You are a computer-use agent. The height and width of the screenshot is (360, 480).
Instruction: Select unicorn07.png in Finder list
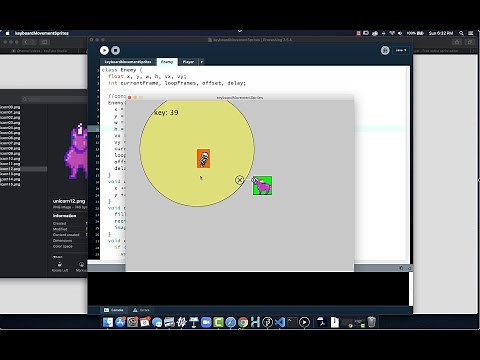[x=10, y=143]
